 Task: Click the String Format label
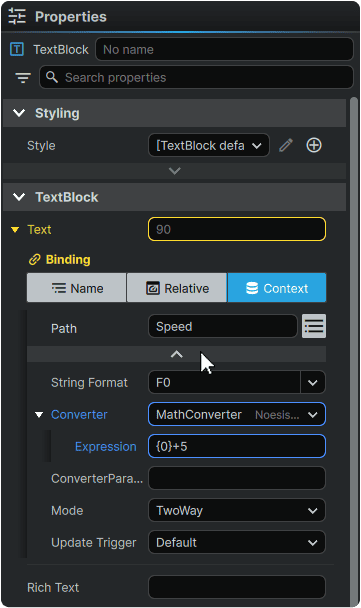(89, 383)
